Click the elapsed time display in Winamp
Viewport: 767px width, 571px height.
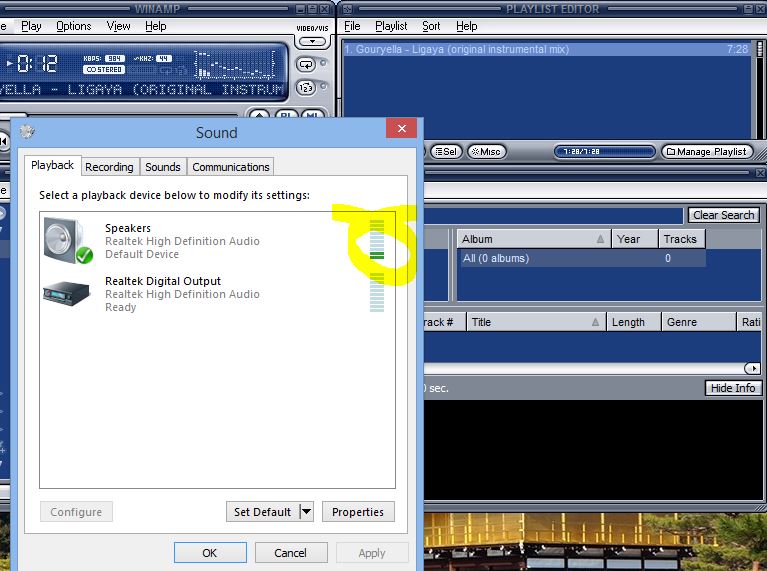38,64
